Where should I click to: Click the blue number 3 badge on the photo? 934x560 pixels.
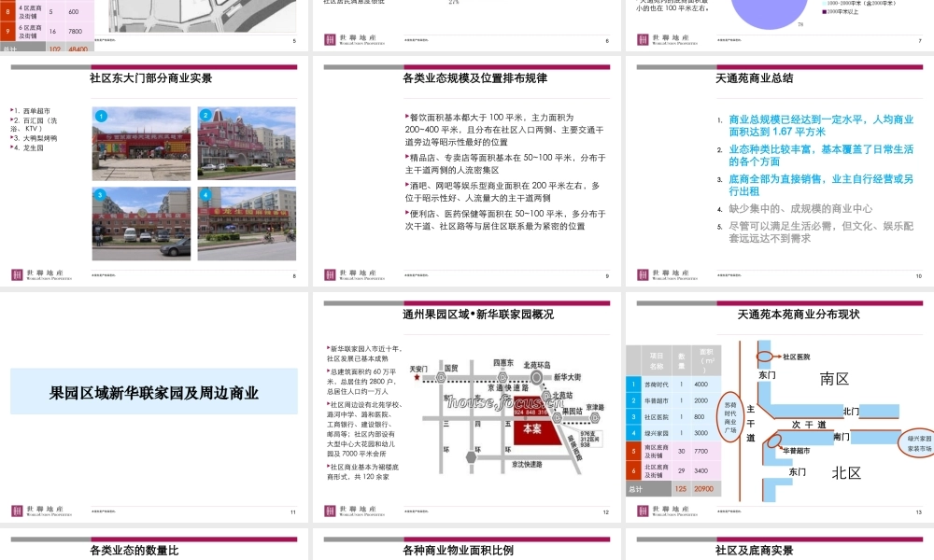pos(101,195)
